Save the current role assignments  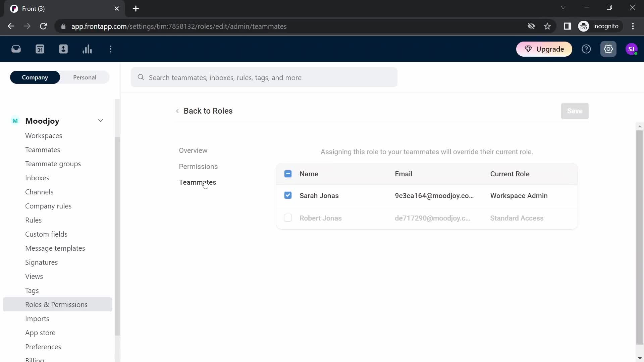click(x=575, y=111)
